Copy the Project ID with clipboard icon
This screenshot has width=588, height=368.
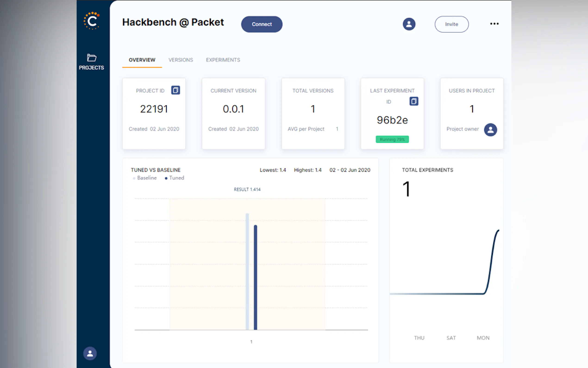tap(175, 90)
